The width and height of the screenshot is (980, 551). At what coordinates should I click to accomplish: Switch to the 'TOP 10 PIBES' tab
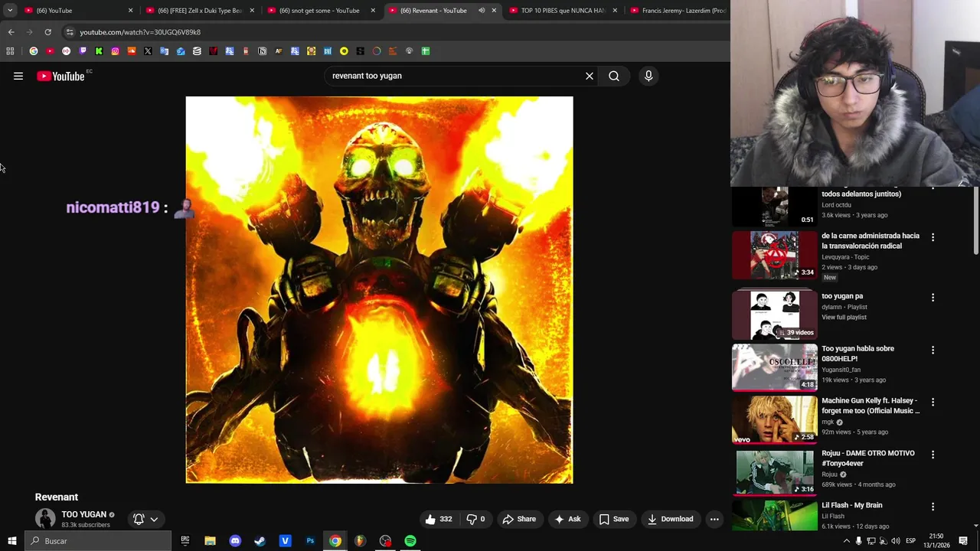coord(563,11)
